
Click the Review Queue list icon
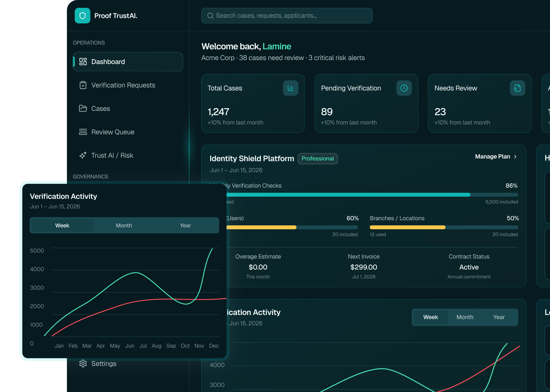click(x=83, y=132)
